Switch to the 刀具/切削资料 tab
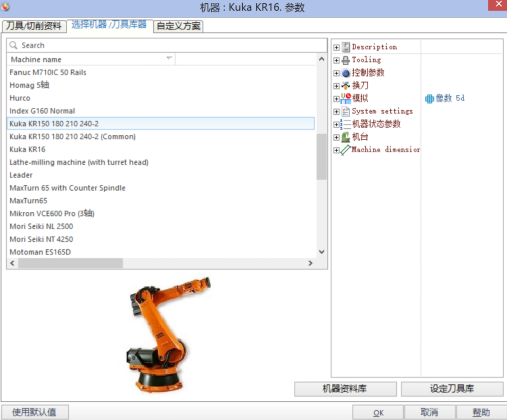Screen dimensions: 508x420 (x=34, y=26)
